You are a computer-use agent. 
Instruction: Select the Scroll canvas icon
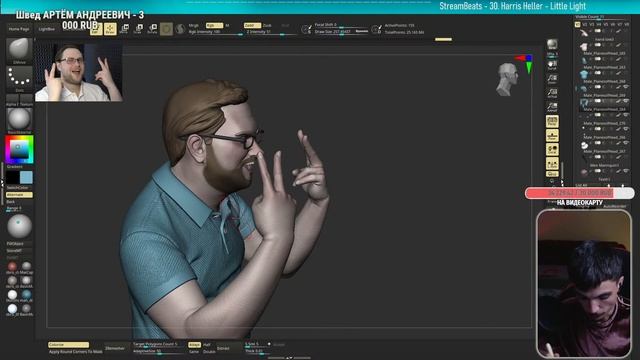tap(552, 65)
